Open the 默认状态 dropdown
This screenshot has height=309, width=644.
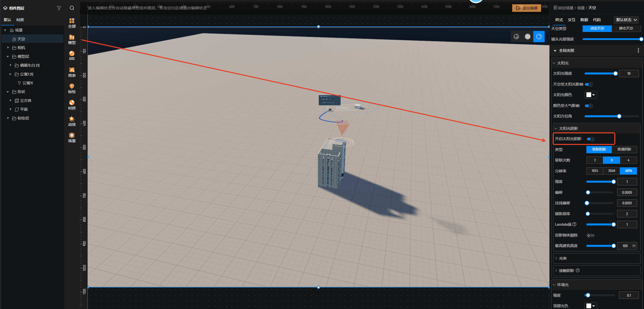pyautogui.click(x=626, y=20)
